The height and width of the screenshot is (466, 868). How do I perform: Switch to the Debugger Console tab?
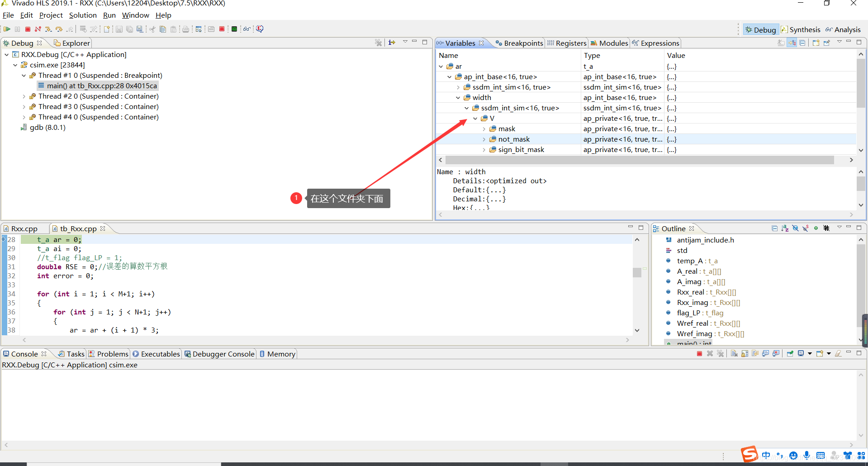pos(219,354)
